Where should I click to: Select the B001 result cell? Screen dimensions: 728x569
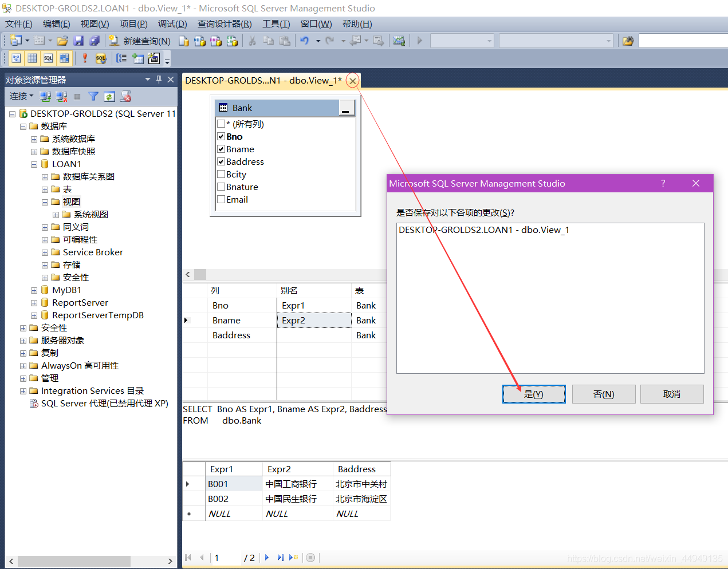tap(234, 484)
